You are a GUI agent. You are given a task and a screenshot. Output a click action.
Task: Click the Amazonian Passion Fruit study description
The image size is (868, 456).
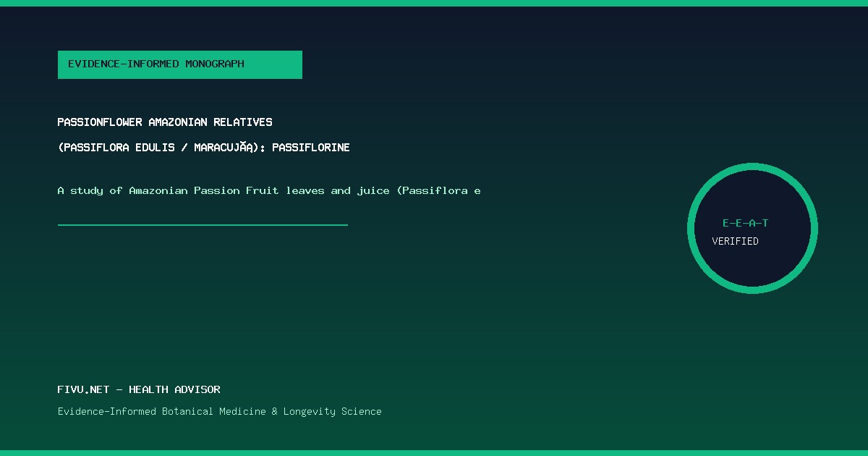tap(269, 191)
